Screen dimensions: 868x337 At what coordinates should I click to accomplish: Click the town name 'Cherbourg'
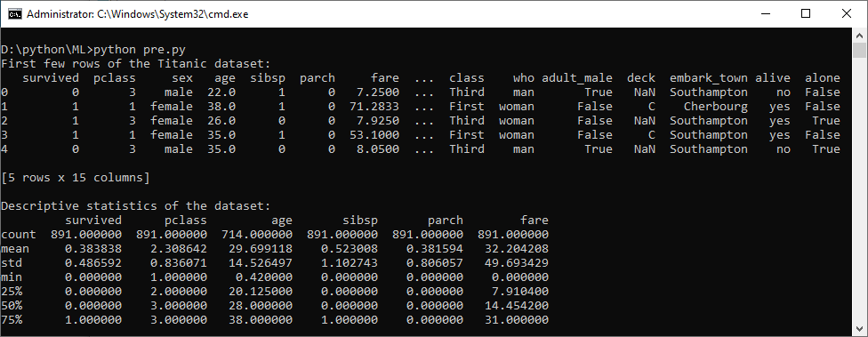coord(715,106)
